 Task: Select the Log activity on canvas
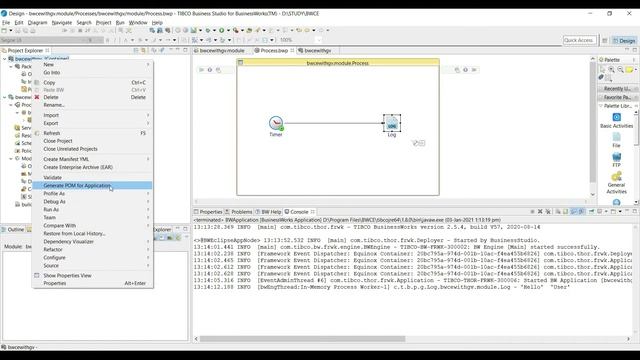[392, 123]
